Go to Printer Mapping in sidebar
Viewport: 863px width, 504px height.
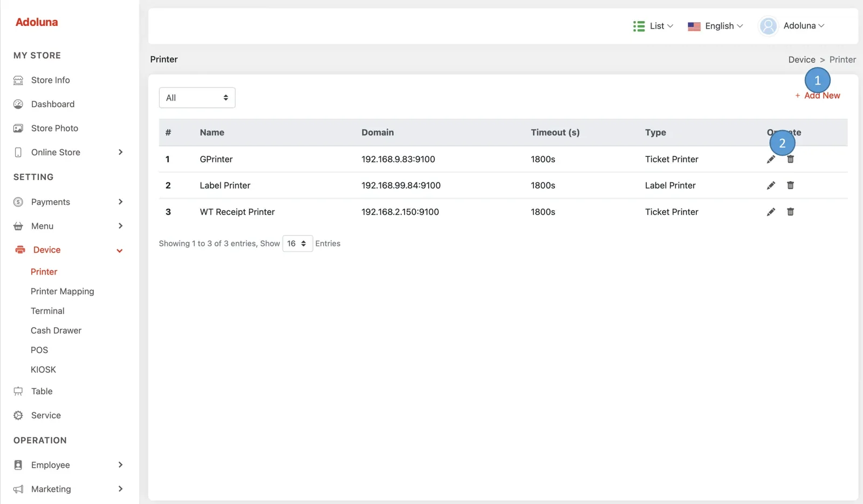point(62,292)
